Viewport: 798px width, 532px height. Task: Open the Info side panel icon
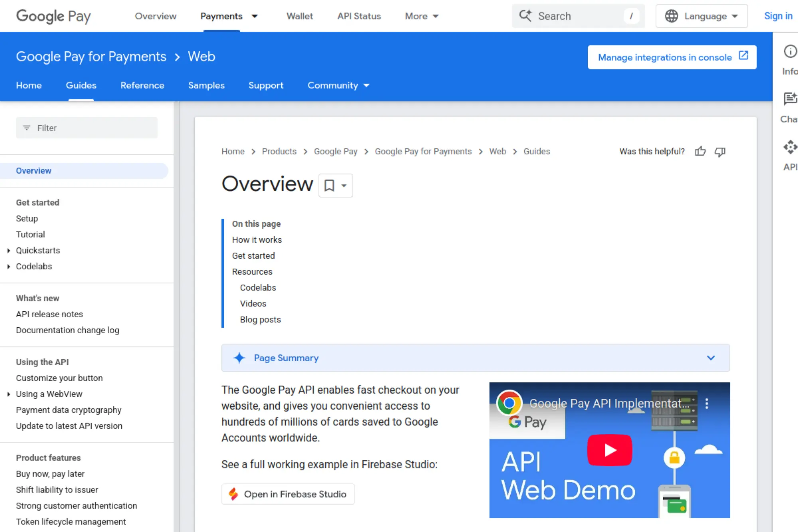click(790, 51)
